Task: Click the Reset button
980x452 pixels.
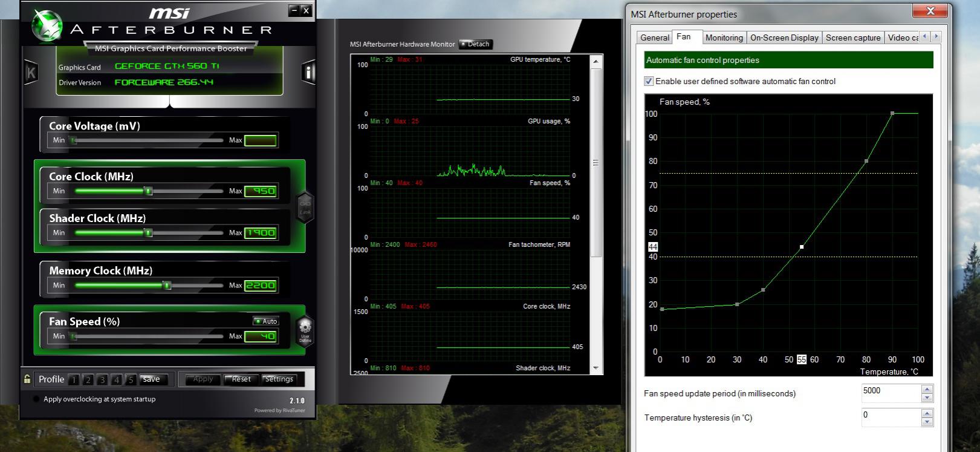Action: pos(241,379)
